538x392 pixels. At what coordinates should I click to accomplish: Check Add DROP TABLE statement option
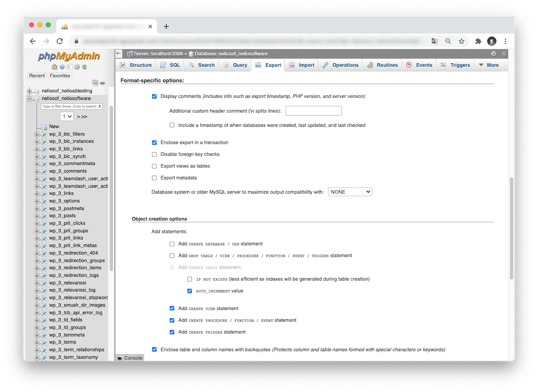[172, 256]
